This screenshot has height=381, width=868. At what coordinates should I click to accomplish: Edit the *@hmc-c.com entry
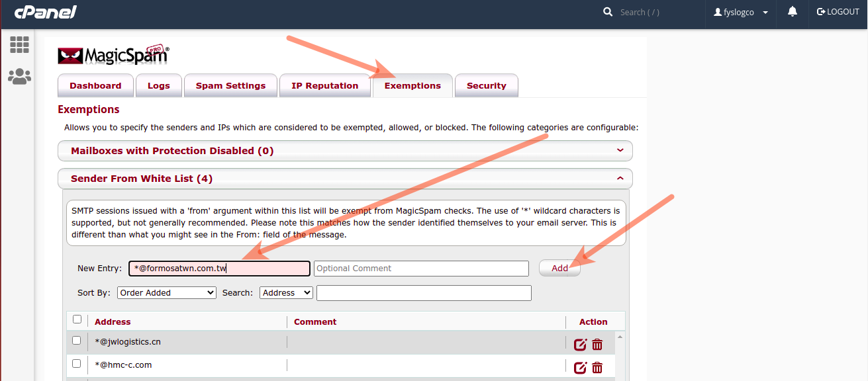[x=581, y=368]
